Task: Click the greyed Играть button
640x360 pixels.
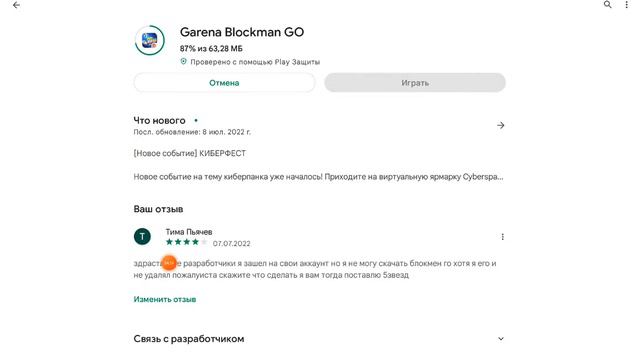Action: click(415, 83)
